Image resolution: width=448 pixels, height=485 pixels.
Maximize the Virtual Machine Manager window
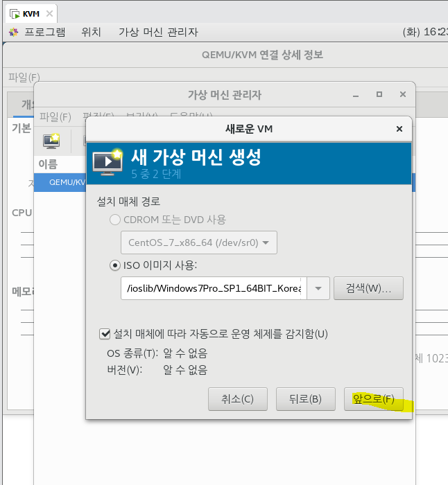pyautogui.click(x=379, y=94)
